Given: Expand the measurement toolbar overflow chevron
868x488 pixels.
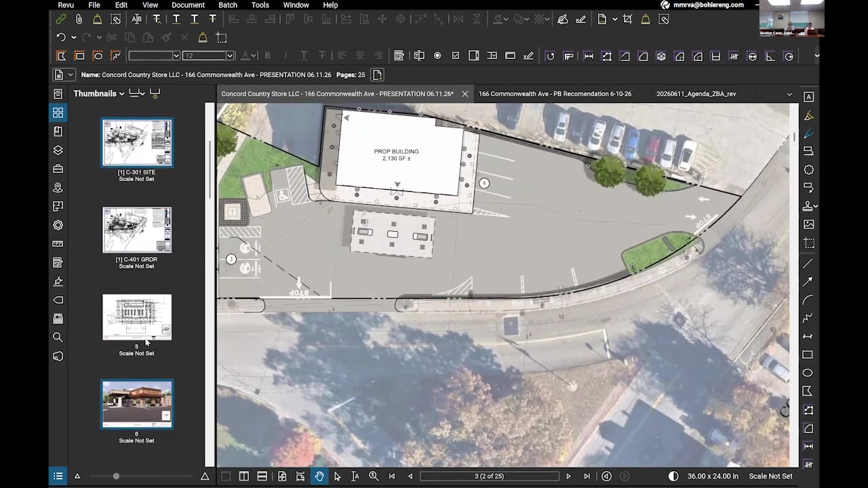Looking at the screenshot, I should pyautogui.click(x=816, y=56).
